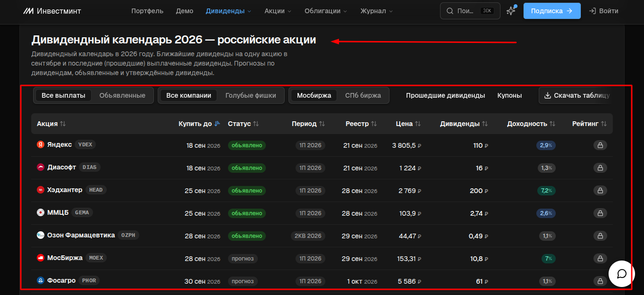Click the MOEX ticker badge
Viewport: 644px width, 295px height.
pyautogui.click(x=96, y=258)
